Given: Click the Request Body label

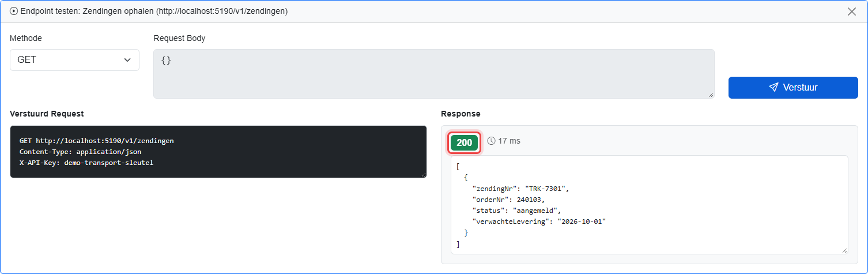Looking at the screenshot, I should pyautogui.click(x=179, y=38).
